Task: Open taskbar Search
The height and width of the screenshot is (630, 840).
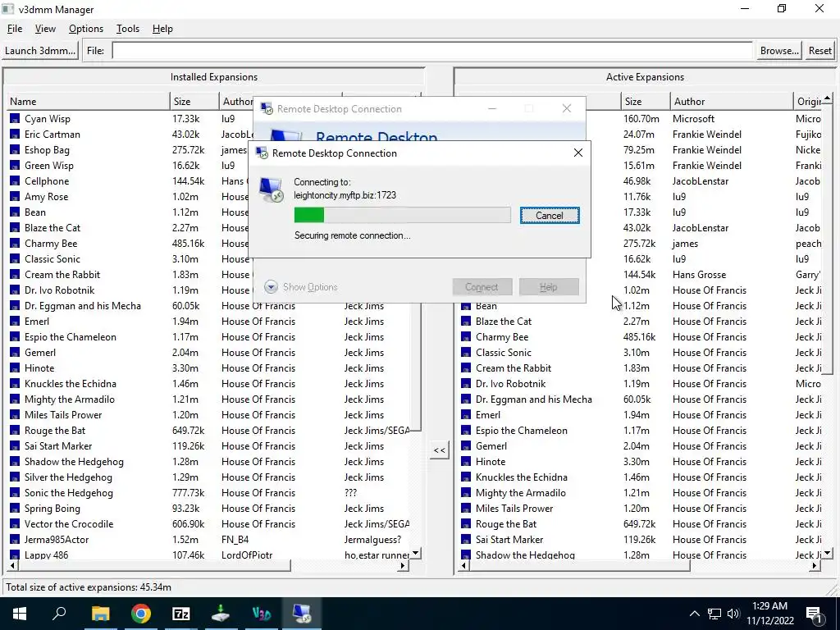Action: tap(59, 614)
